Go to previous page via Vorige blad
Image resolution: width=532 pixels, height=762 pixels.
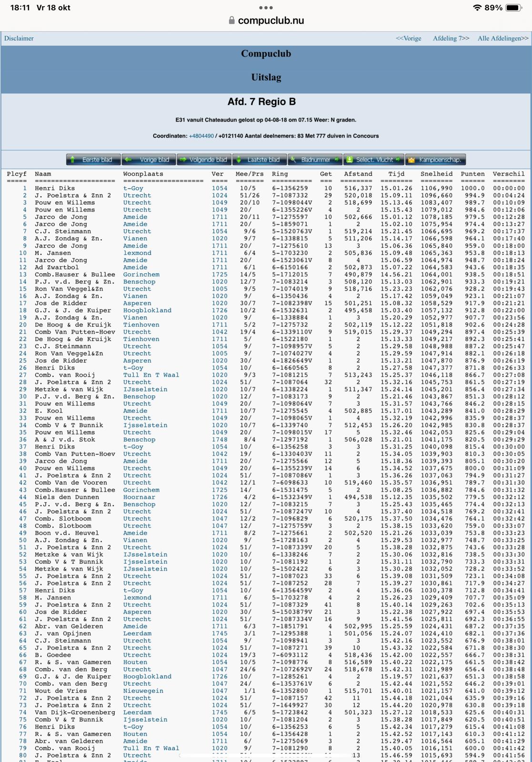149,160
